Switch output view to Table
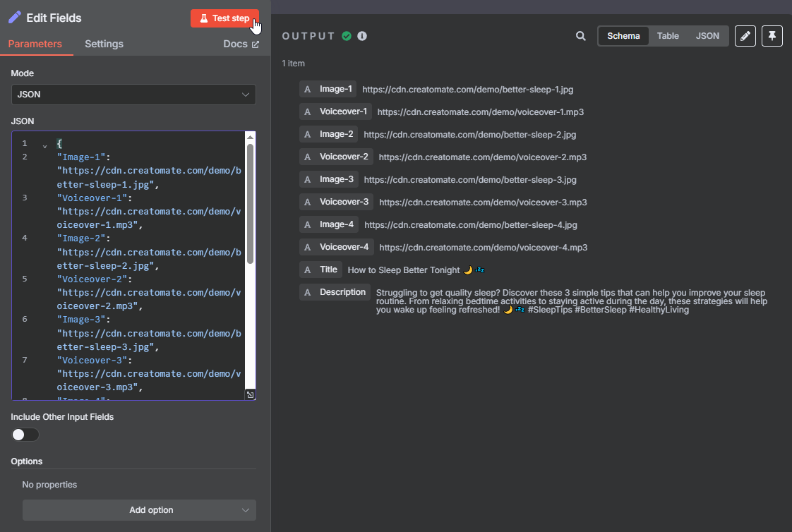 click(x=668, y=36)
